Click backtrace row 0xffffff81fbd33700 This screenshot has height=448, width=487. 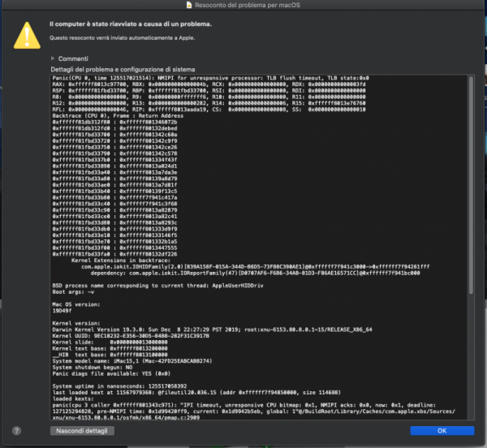[115, 135]
